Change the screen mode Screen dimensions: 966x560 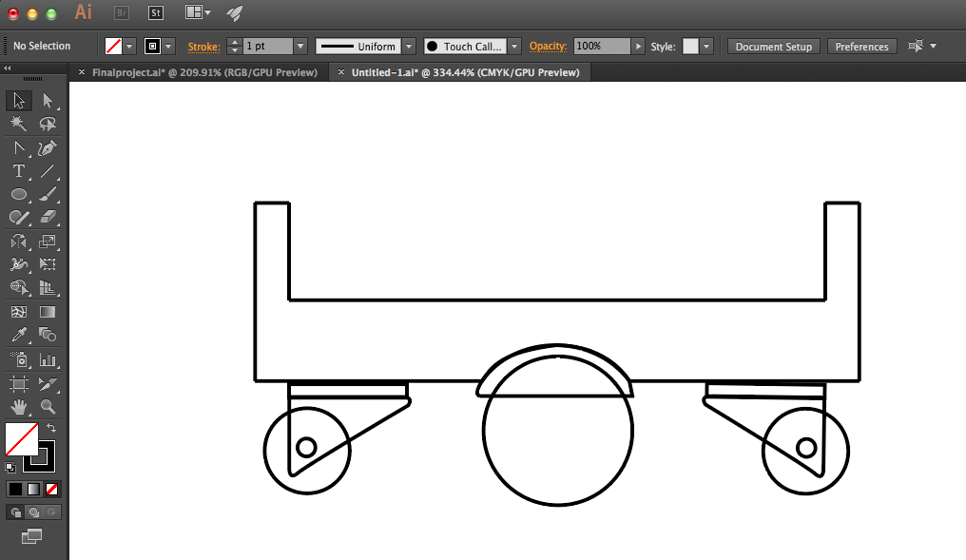pyautogui.click(x=31, y=536)
